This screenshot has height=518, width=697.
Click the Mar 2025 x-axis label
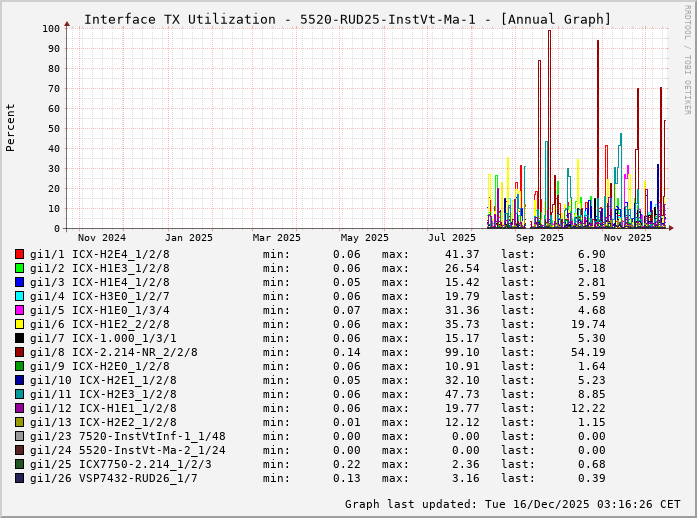pyautogui.click(x=276, y=238)
